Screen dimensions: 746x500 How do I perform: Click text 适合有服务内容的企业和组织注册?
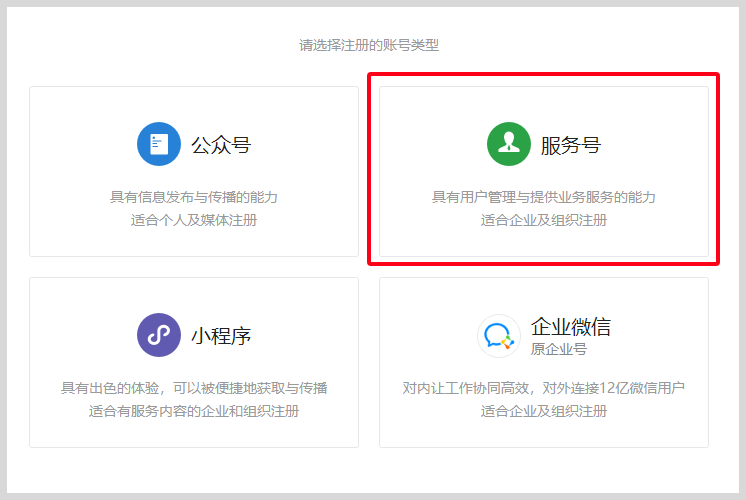[x=194, y=411]
